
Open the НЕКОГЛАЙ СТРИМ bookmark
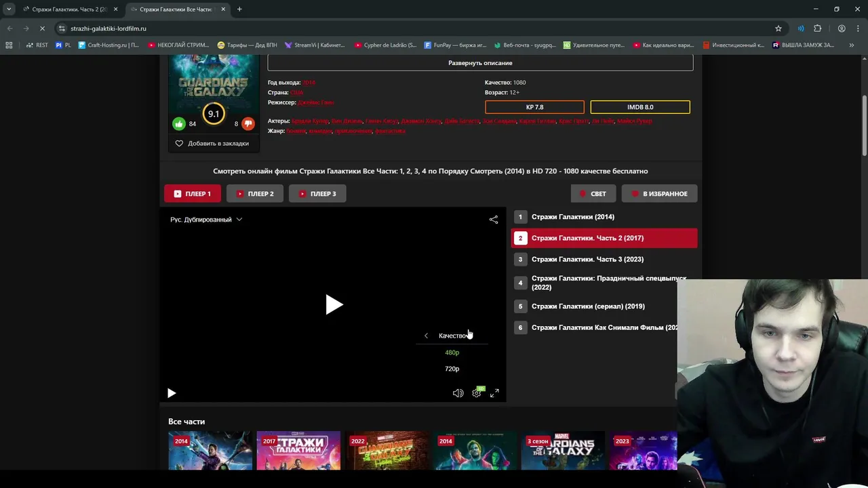coord(179,45)
